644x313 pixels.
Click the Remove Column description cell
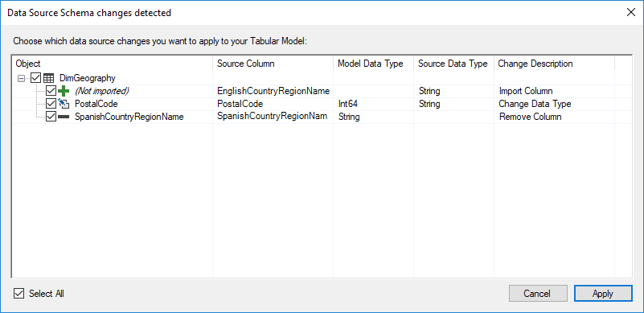(x=530, y=117)
